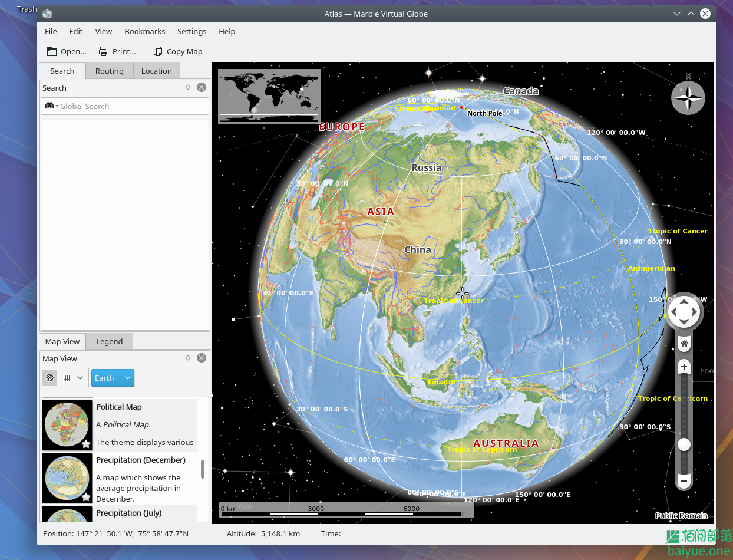This screenshot has height=560, width=733.
Task: Toggle favorite star on Precipitation (December)
Action: pos(86,497)
